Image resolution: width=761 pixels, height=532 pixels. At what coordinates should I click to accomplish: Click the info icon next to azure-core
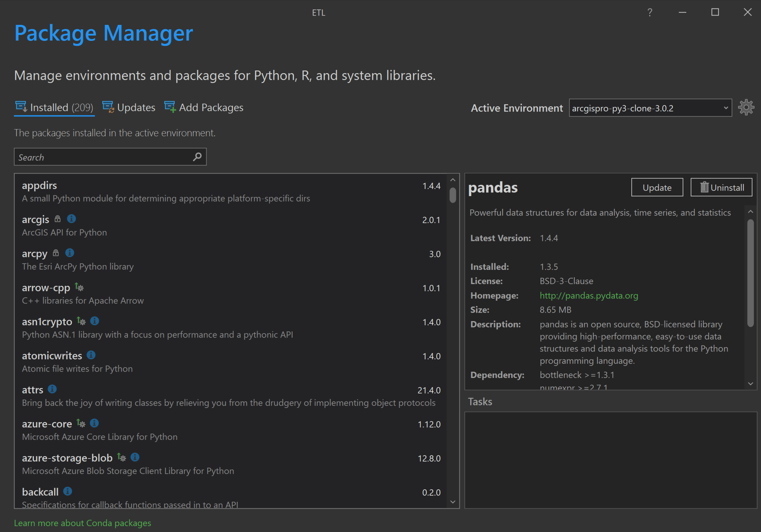(94, 423)
